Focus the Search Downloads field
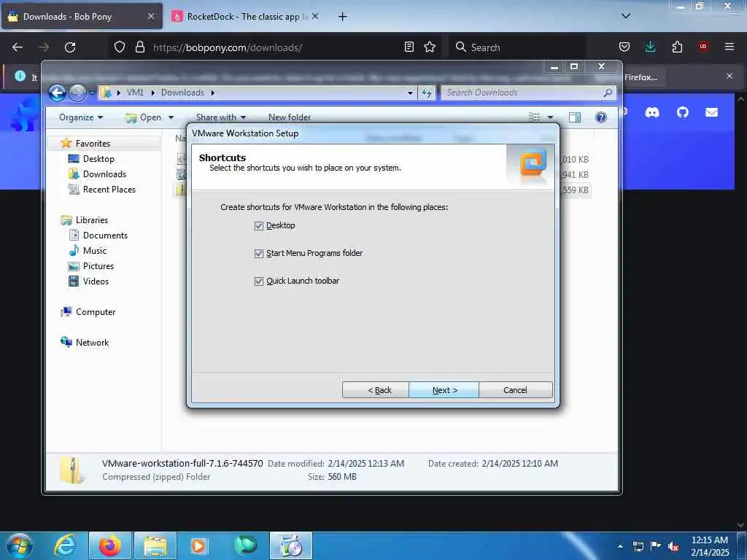Viewport: 747px width, 560px height. tap(528, 93)
